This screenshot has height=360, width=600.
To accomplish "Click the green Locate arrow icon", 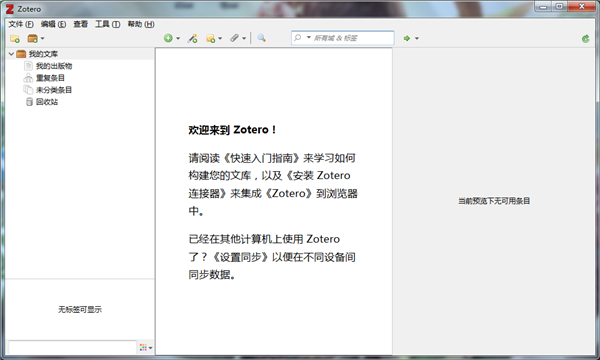I will click(x=407, y=38).
